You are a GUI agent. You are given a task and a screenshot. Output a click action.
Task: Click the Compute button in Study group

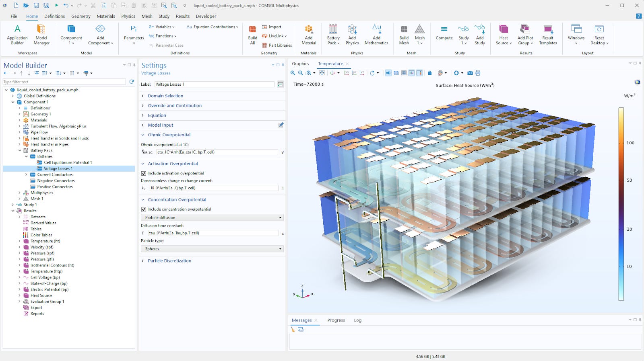[x=444, y=33]
